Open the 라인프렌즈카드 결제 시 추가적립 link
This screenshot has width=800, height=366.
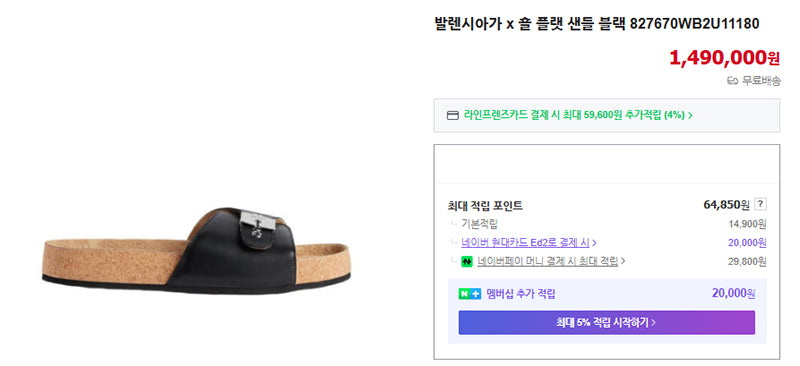[574, 115]
